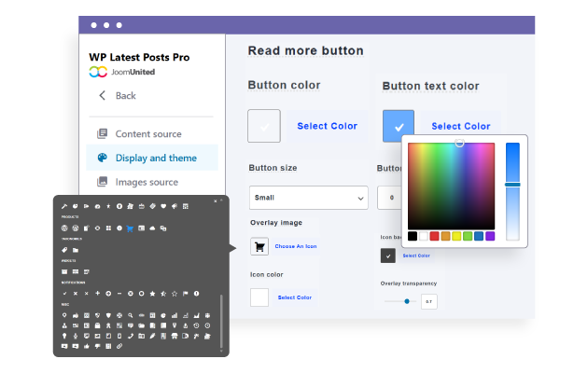Select the location pin icon in Misc
Screen dimensions: 588x373
[64, 316]
